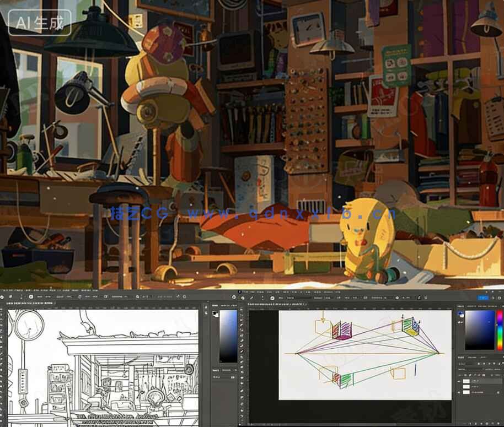Click the blue color picker field in left window
Image resolution: width=504 pixels, height=427 pixels.
228,335
